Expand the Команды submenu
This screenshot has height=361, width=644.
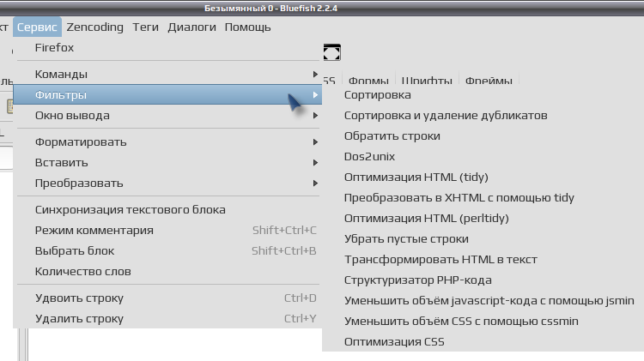coord(168,75)
